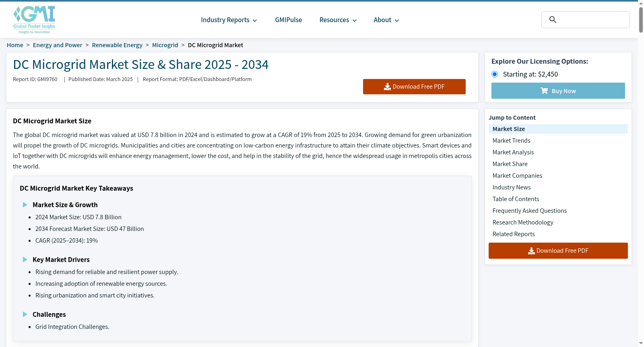Expand the Industry Reports menu
644x347 pixels.
(229, 20)
